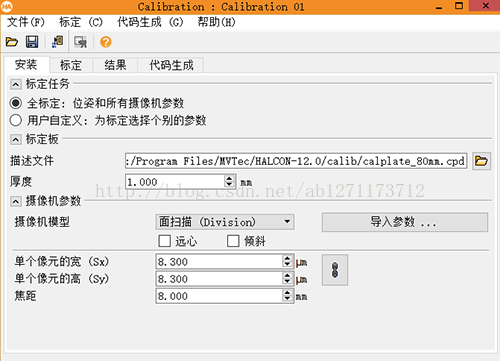Switch to the 代码生成 tab
This screenshot has width=500, height=361.
click(x=171, y=65)
